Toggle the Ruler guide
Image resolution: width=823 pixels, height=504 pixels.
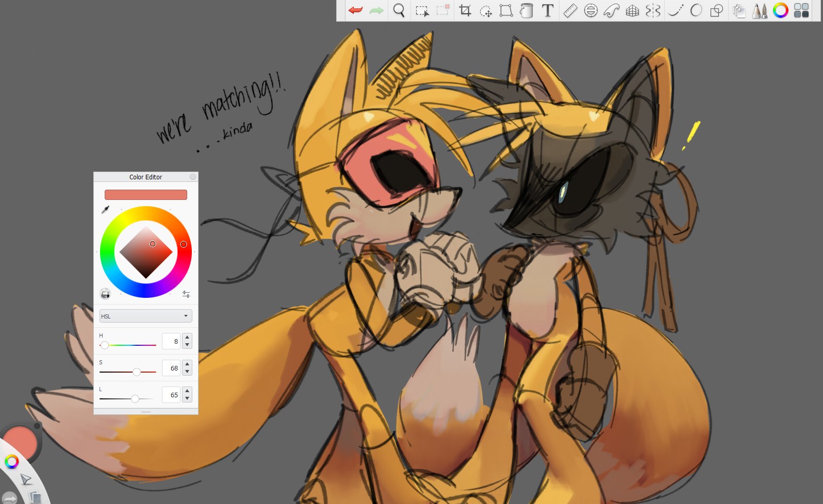(x=570, y=10)
